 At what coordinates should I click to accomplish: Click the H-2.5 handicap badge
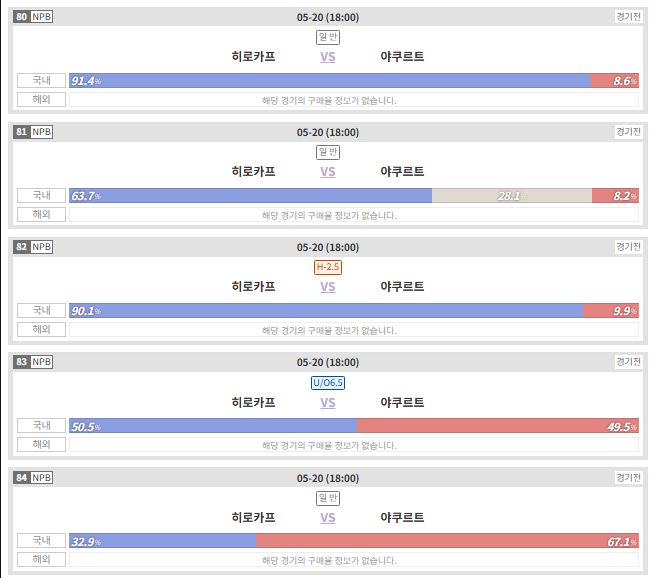[328, 267]
